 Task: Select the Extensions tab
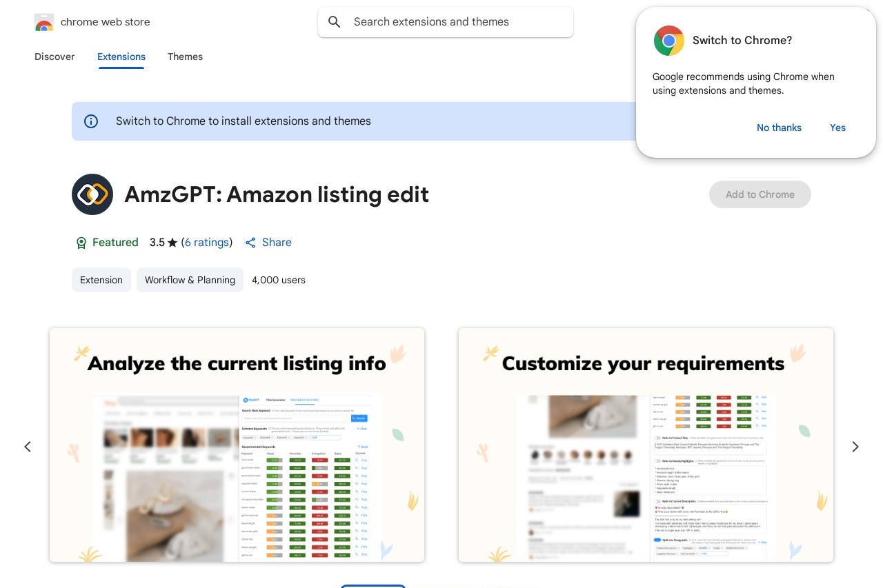(x=121, y=57)
